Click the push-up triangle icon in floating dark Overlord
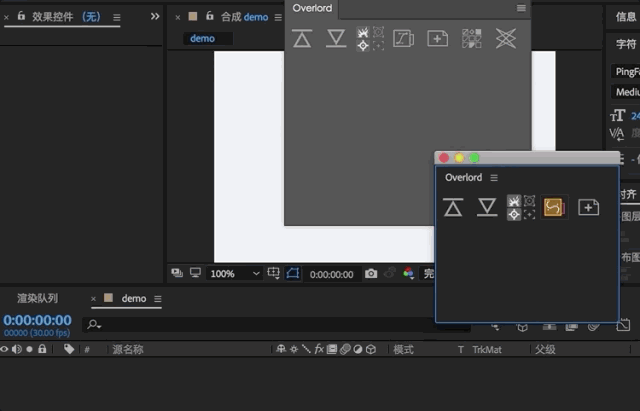Image resolution: width=640 pixels, height=411 pixels. pyautogui.click(x=453, y=207)
